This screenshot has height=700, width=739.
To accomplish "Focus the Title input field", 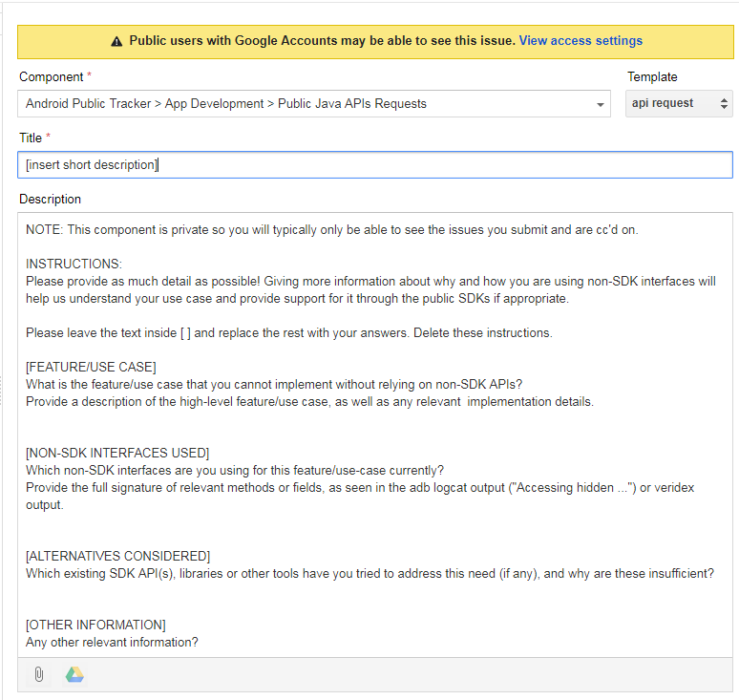I will [374, 164].
